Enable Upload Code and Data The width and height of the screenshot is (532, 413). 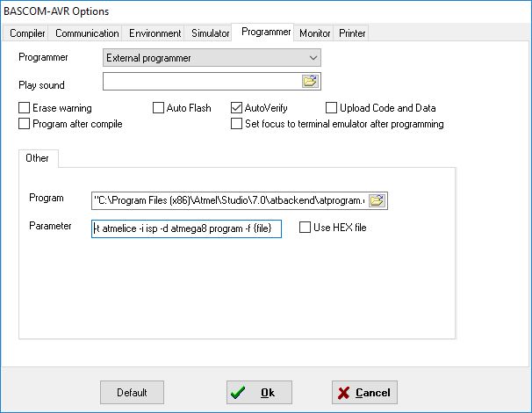click(331, 108)
